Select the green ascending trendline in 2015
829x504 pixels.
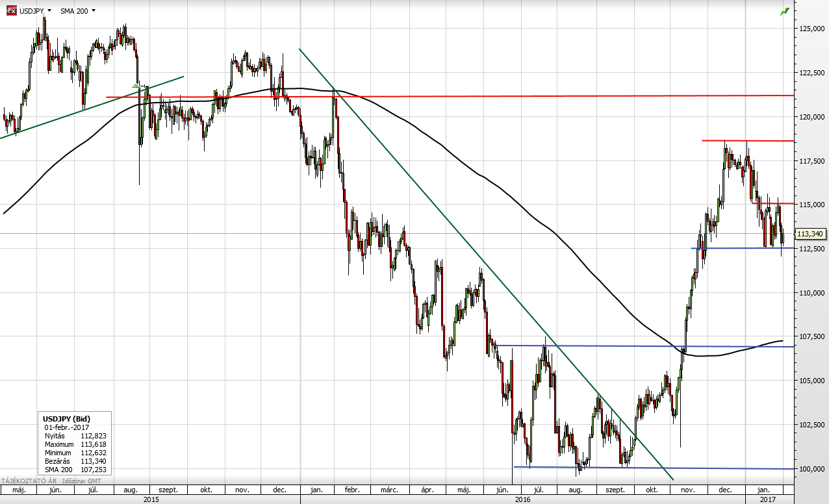click(91, 108)
